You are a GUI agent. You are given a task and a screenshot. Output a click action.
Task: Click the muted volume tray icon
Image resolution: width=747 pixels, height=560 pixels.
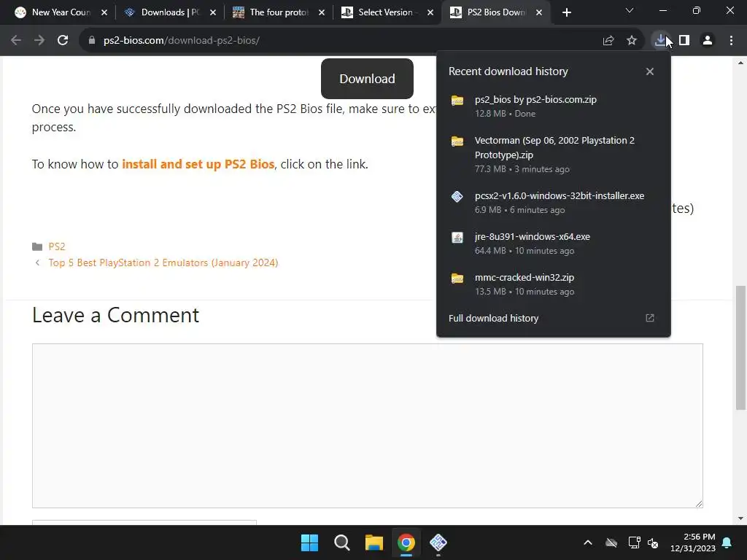pos(653,542)
